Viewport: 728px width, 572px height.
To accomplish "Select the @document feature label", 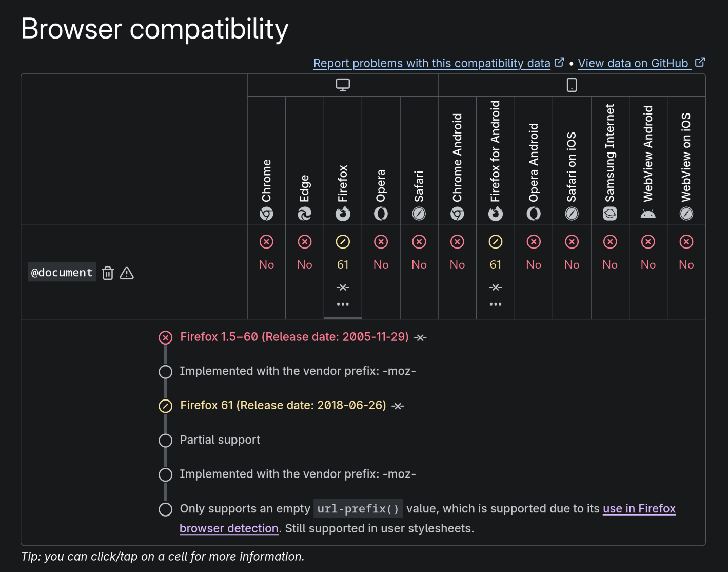I will [x=62, y=273].
